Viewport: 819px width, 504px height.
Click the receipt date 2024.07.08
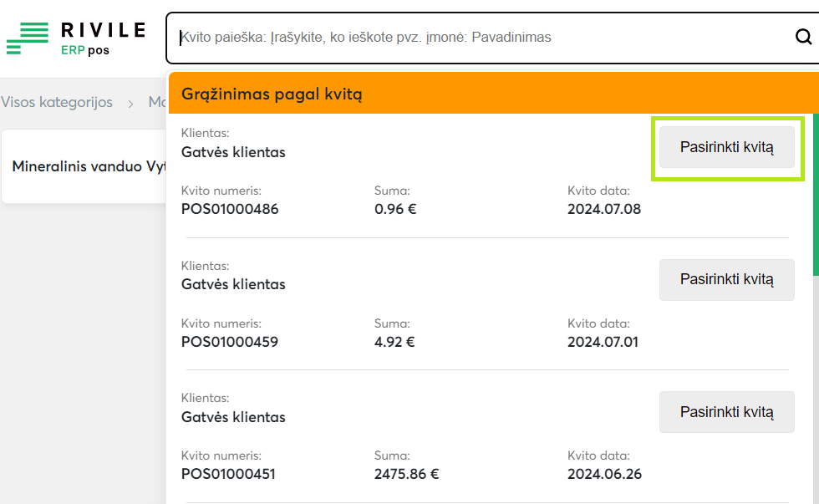604,209
